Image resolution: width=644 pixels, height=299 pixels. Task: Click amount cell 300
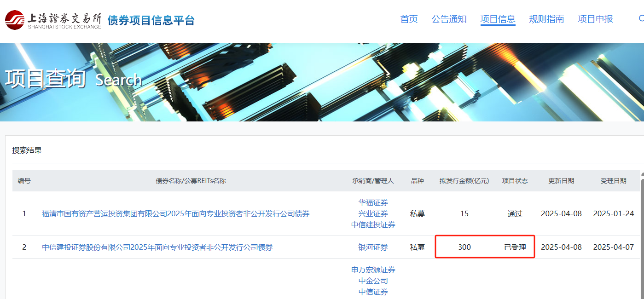[x=464, y=247]
